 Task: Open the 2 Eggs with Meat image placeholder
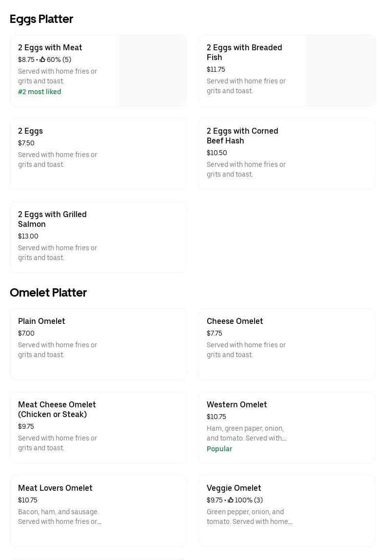click(151, 70)
